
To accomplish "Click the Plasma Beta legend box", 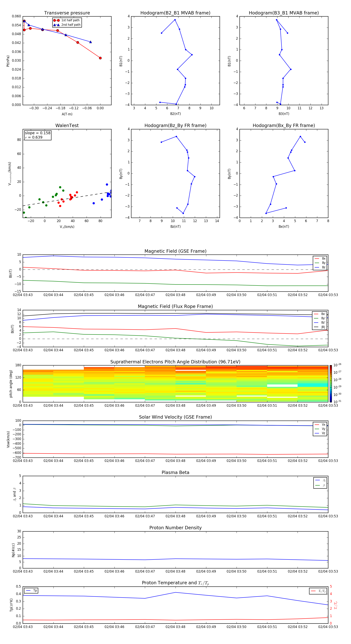I will [x=320, y=483].
